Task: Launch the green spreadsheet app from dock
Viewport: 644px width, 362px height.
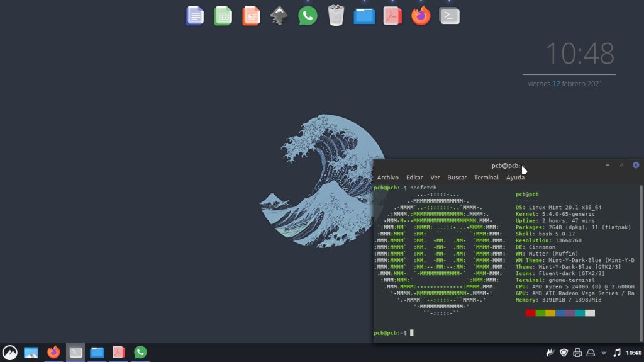Action: pos(223,15)
